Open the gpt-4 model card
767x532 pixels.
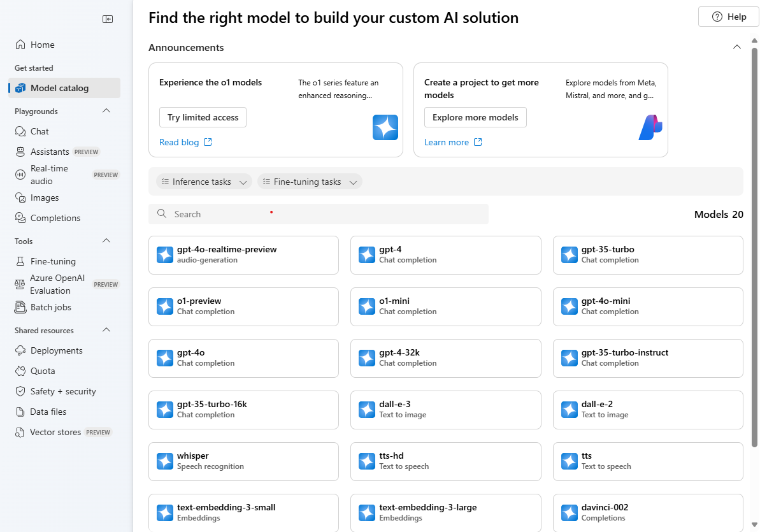[446, 255]
